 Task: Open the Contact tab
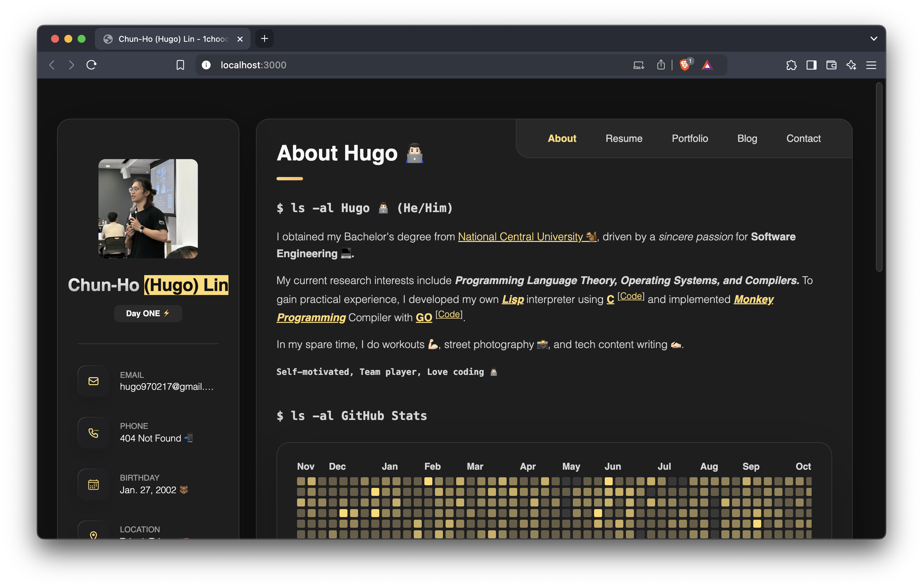click(x=804, y=138)
